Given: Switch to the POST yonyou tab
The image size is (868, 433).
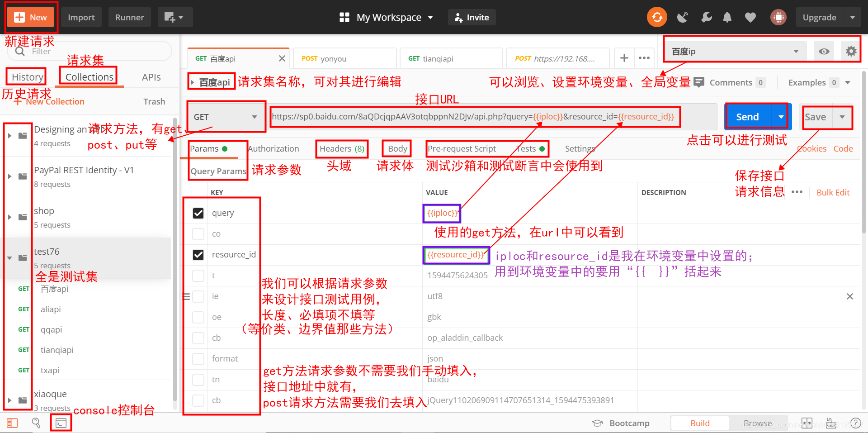Looking at the screenshot, I should click(344, 58).
